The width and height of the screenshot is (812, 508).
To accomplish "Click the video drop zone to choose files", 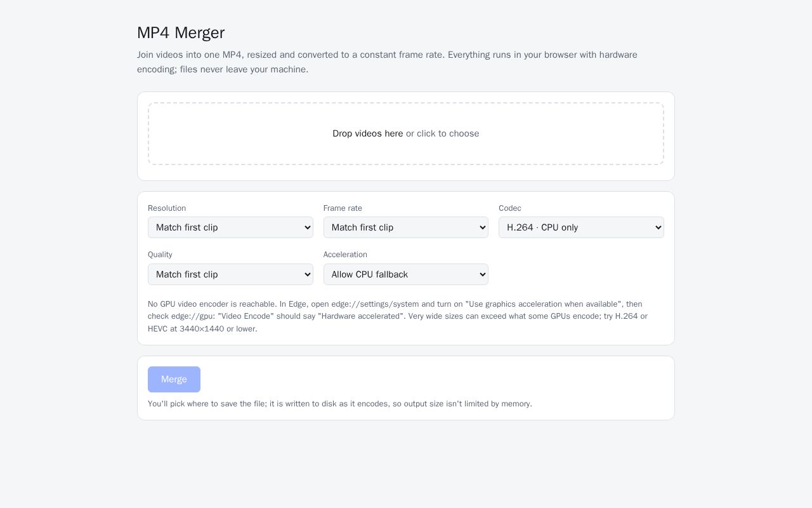I will coord(406,133).
